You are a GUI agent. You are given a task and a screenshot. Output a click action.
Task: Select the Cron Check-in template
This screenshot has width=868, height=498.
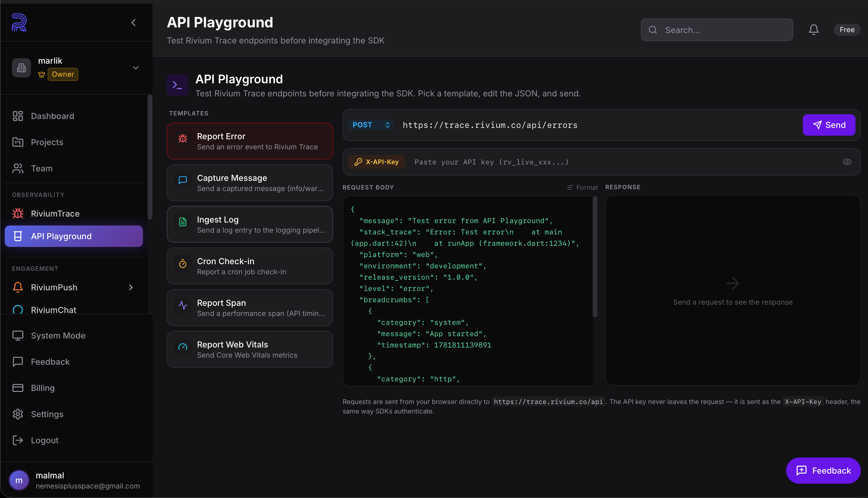pos(250,266)
